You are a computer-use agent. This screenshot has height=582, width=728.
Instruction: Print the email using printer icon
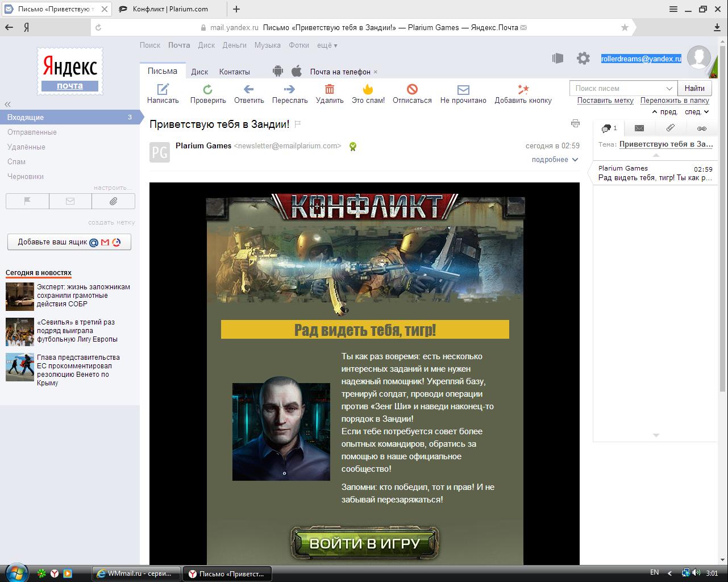tap(575, 123)
